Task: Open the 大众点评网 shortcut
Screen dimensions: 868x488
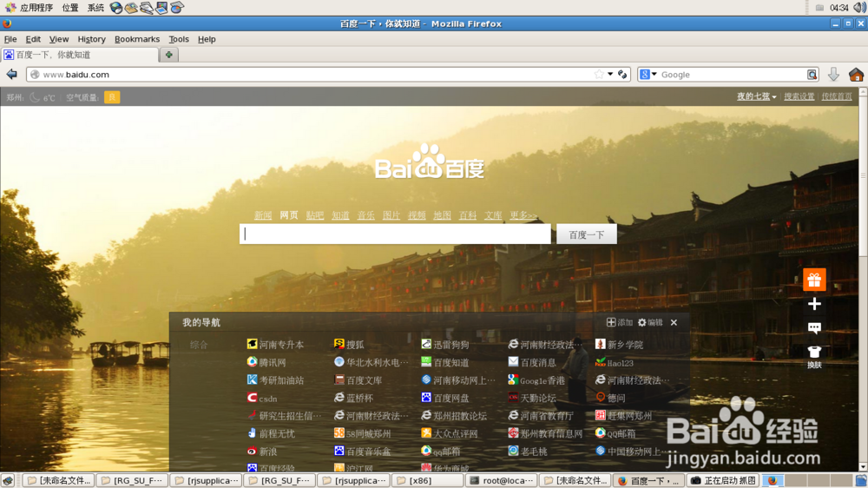Action: [450, 433]
